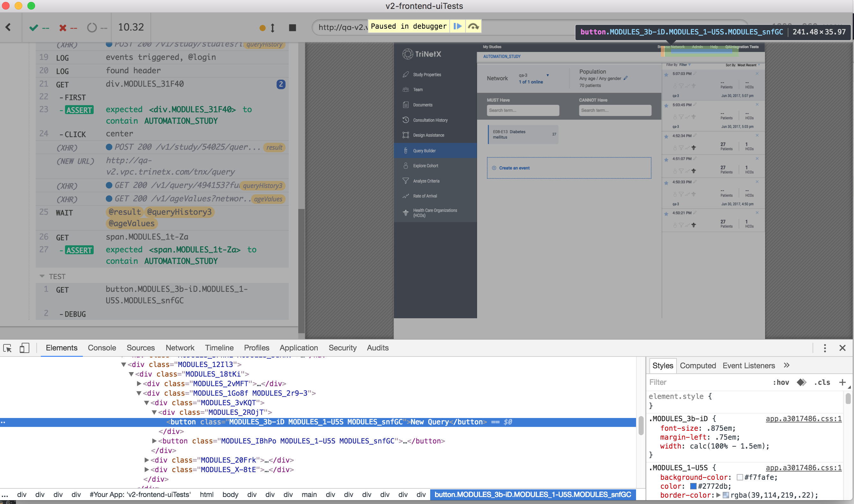Activate the inspect element tool in DevTools
The width and height of the screenshot is (854, 504).
(x=7, y=348)
